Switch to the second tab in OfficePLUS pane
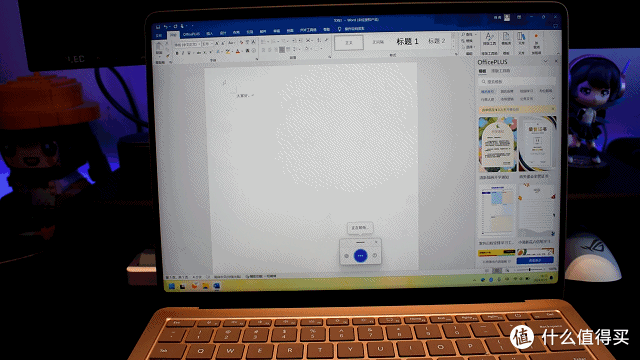This screenshot has width=640, height=360. click(500, 71)
